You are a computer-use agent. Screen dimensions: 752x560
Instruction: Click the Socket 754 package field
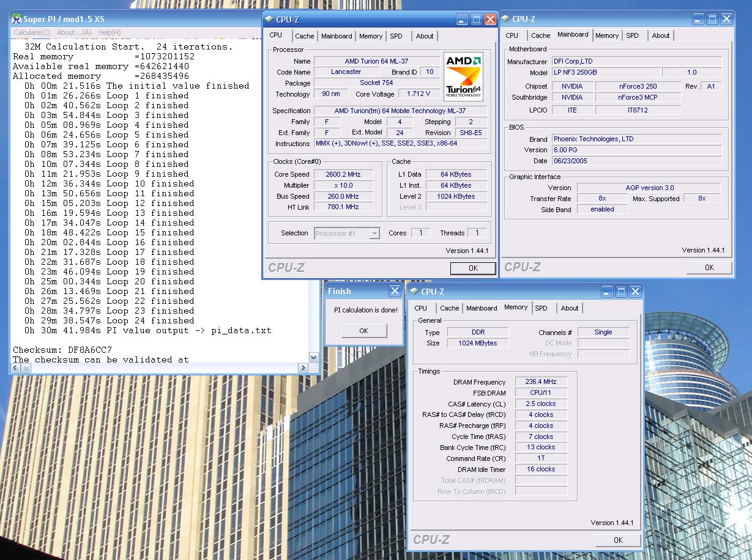click(x=377, y=83)
